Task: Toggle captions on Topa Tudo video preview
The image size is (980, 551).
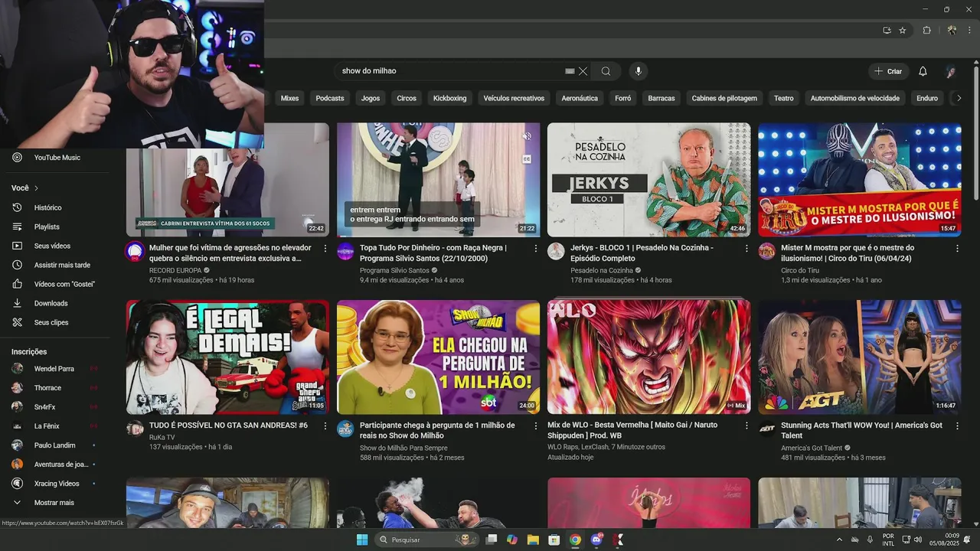Action: click(527, 159)
